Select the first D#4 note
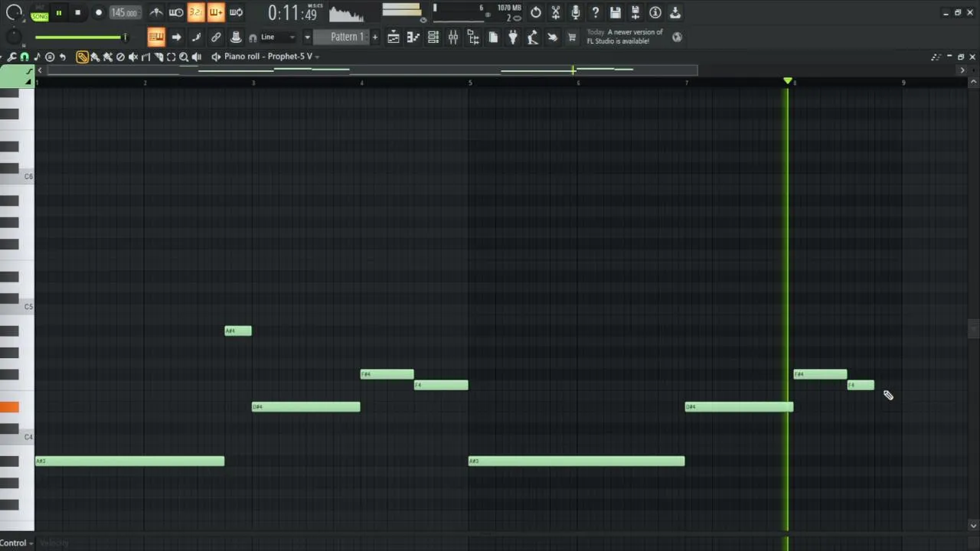 [x=305, y=406]
